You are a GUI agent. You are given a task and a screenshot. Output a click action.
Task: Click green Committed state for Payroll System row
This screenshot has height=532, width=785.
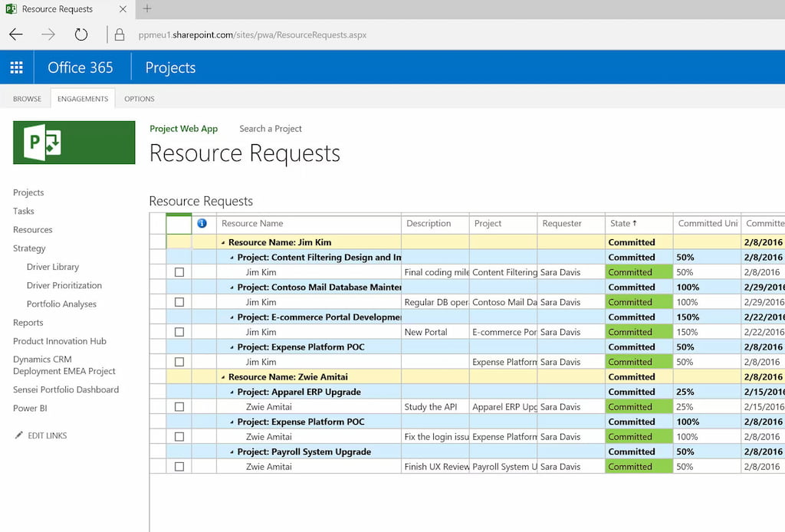tap(639, 466)
